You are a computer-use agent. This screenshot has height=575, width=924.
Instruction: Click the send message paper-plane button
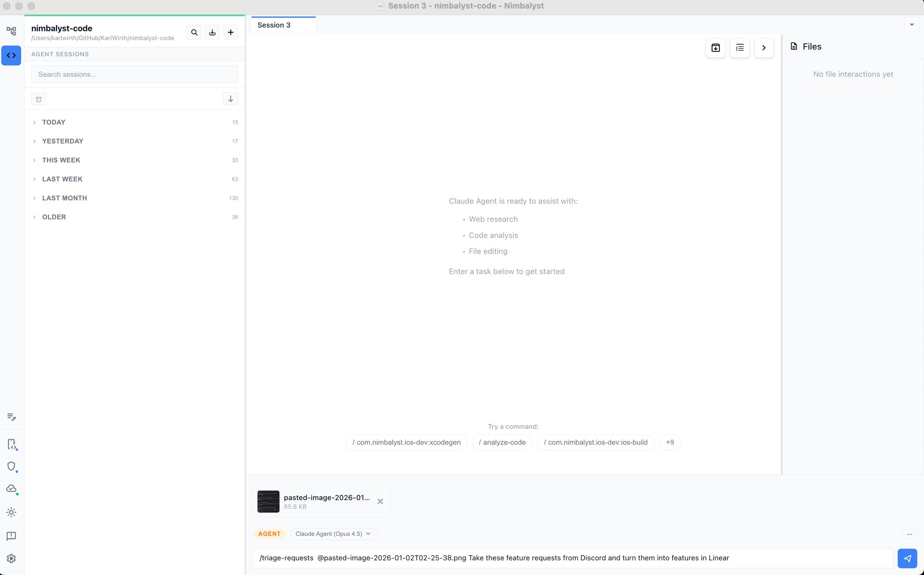(x=907, y=558)
